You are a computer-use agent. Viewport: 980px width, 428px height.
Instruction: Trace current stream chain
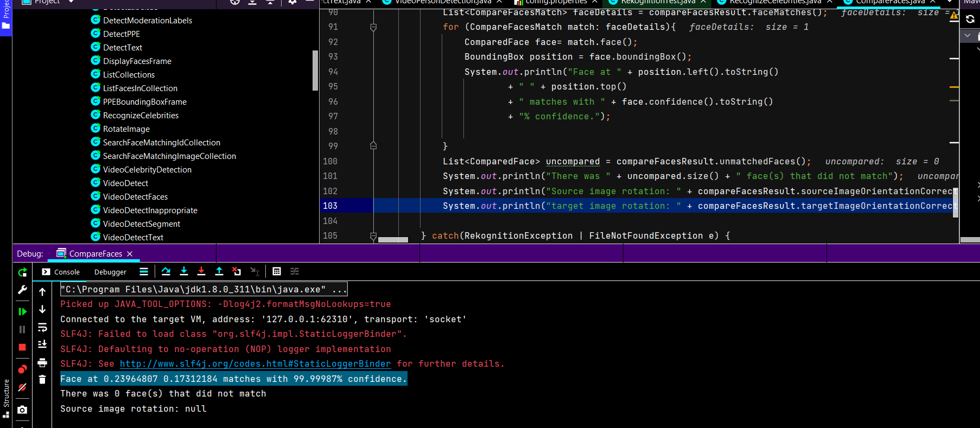[x=295, y=271]
